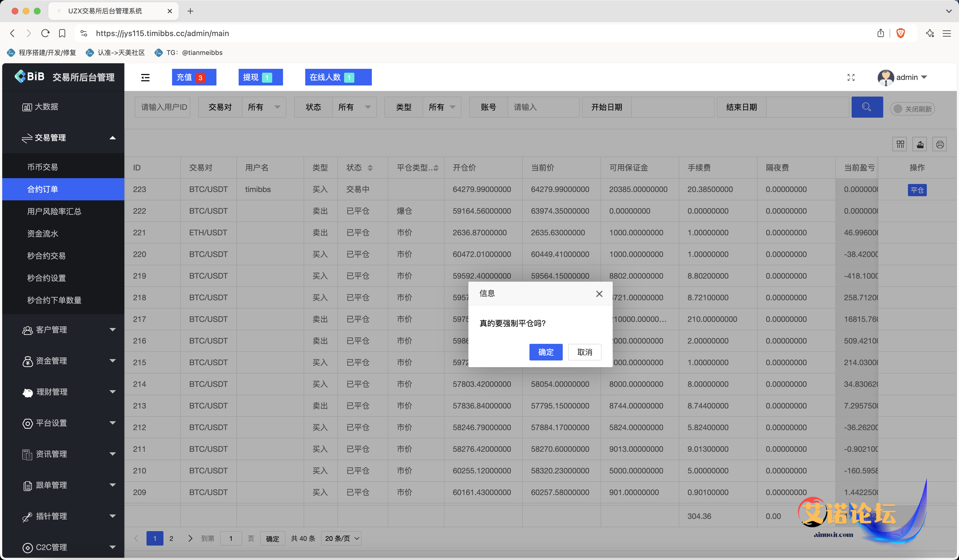Viewport: 959px width, 560px height.
Task: Click Brave shields lion icon
Action: pyautogui.click(x=900, y=33)
